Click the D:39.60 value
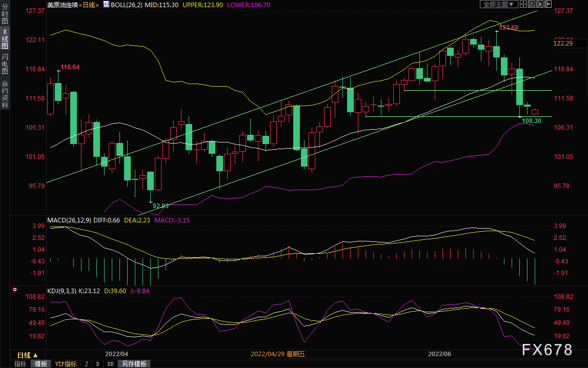The width and height of the screenshot is (588, 368). coord(115,291)
